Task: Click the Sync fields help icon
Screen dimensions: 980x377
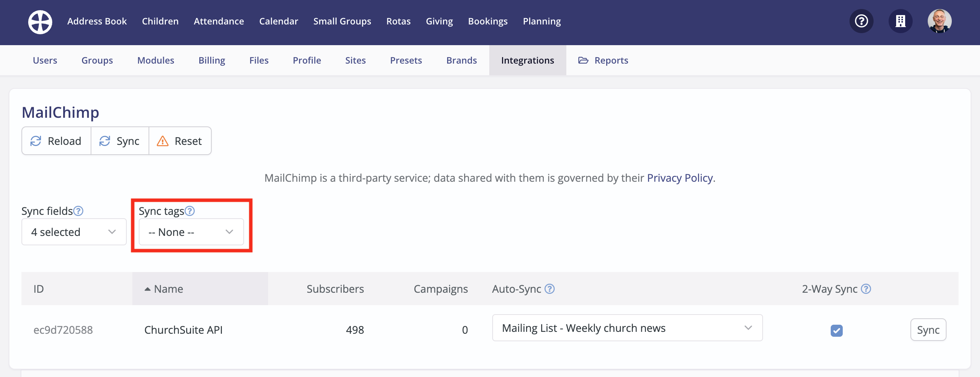Action: (78, 211)
